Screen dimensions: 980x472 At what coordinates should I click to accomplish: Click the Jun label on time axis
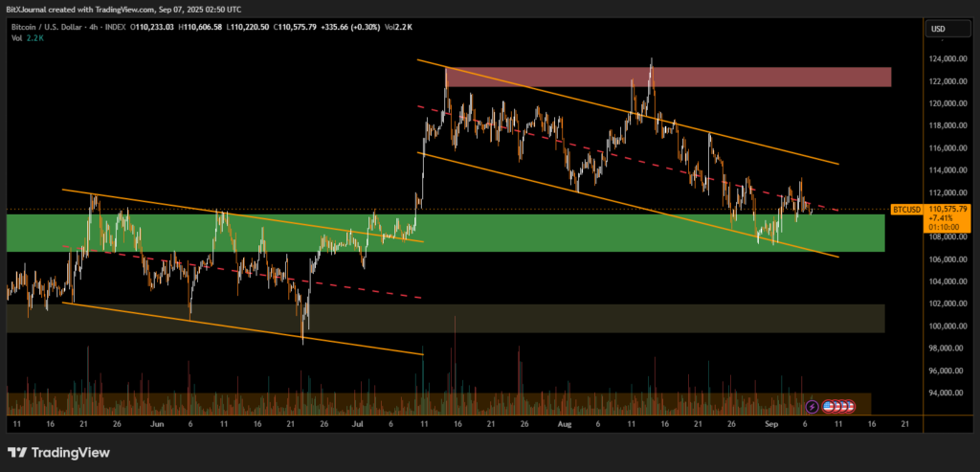[157, 422]
